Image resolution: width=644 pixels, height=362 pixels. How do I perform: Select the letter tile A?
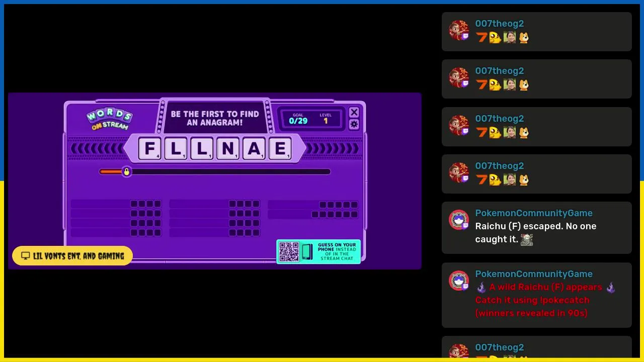(254, 148)
